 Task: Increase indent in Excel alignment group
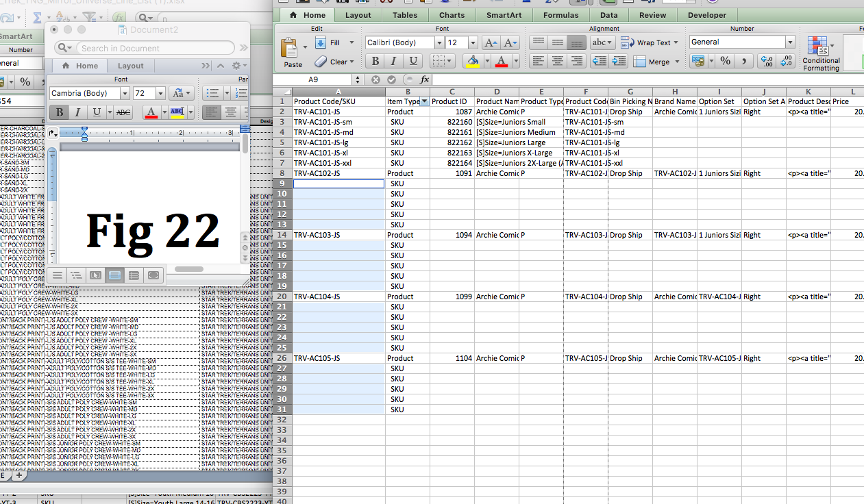619,61
